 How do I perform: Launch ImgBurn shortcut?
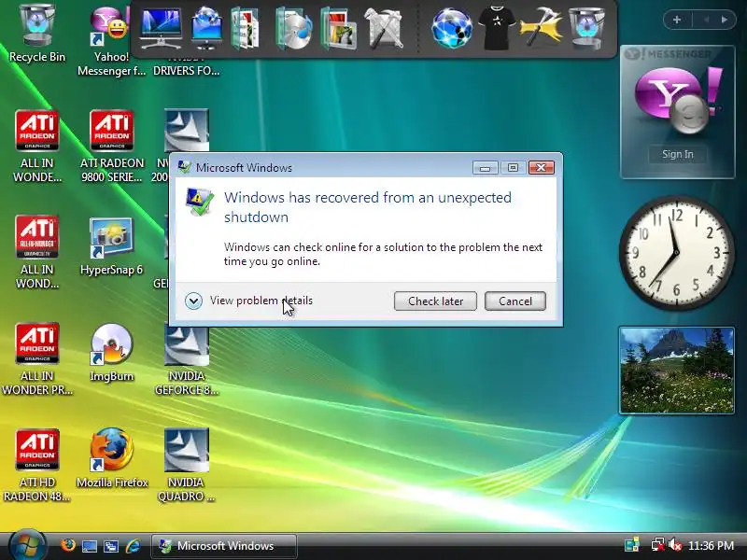(x=111, y=353)
